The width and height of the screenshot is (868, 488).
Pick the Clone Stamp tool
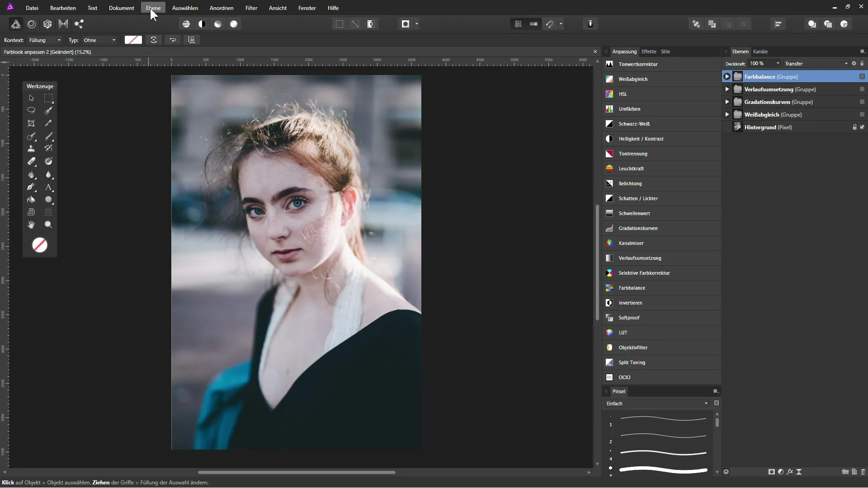click(31, 149)
